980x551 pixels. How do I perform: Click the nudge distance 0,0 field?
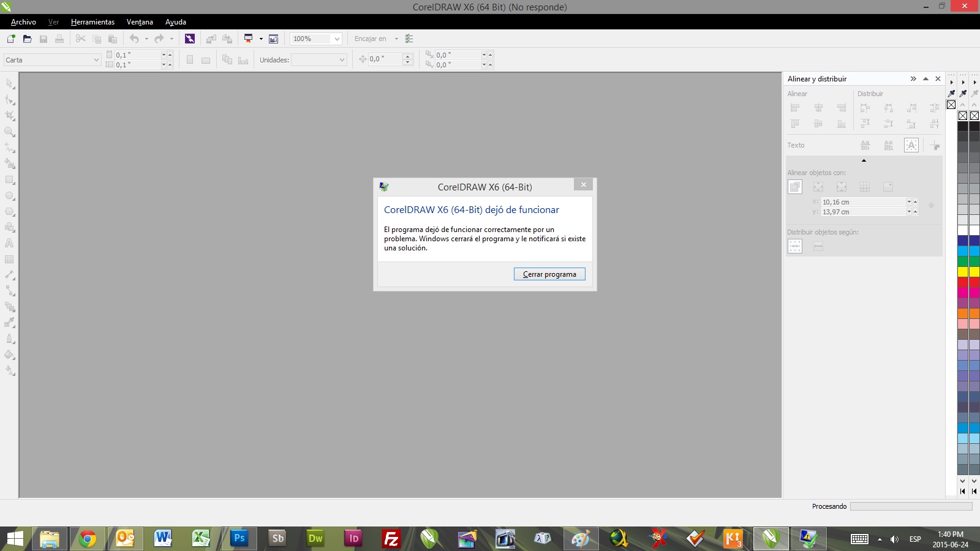(385, 59)
